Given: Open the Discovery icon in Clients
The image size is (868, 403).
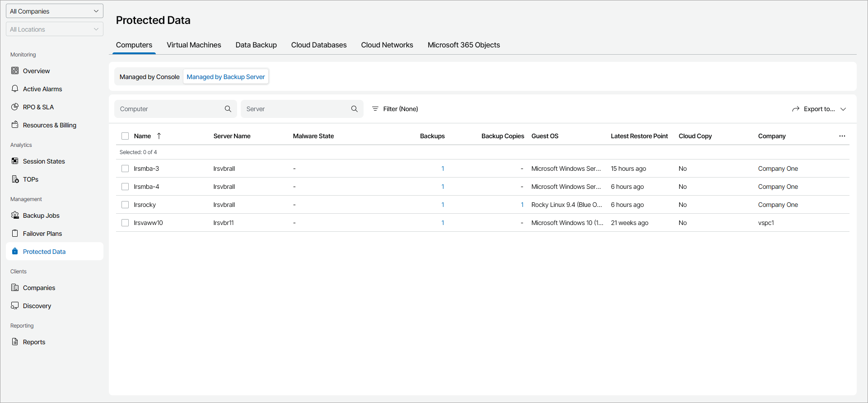Looking at the screenshot, I should click(15, 306).
